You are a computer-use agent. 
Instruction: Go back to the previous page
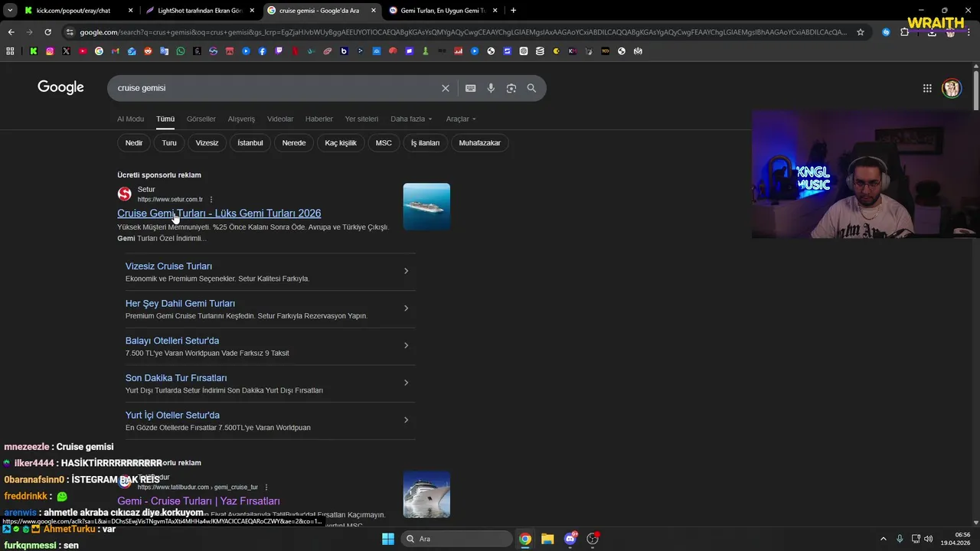[11, 32]
